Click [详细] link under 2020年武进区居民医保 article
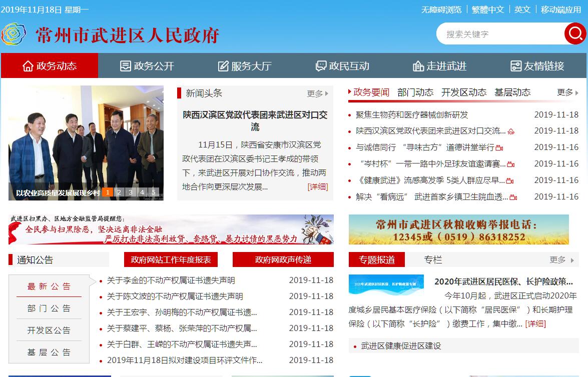Screen dimensions: 588x377 535,324
